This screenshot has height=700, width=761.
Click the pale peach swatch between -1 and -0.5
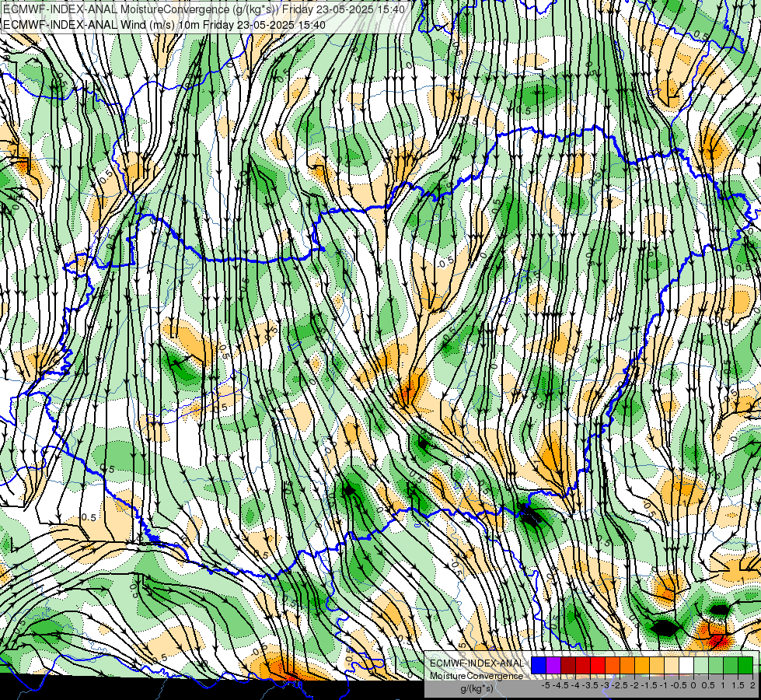click(x=672, y=665)
